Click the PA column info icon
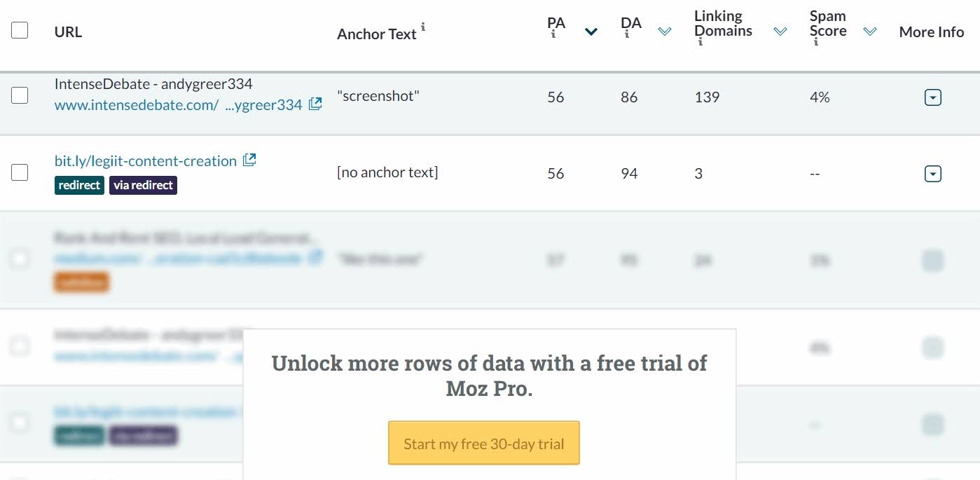 [553, 34]
